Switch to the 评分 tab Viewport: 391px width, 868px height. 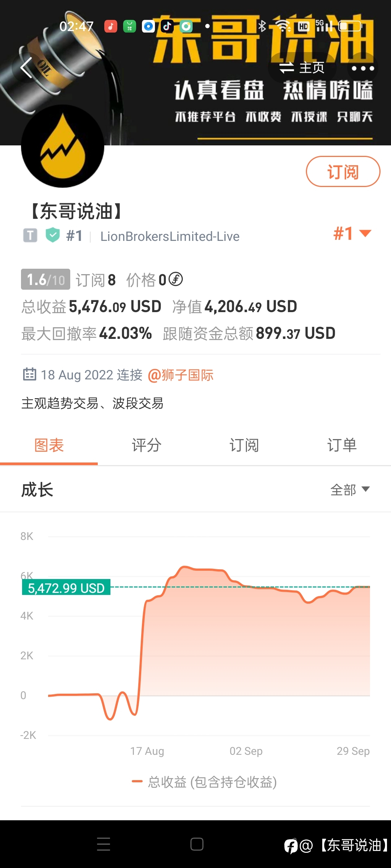coord(147,445)
